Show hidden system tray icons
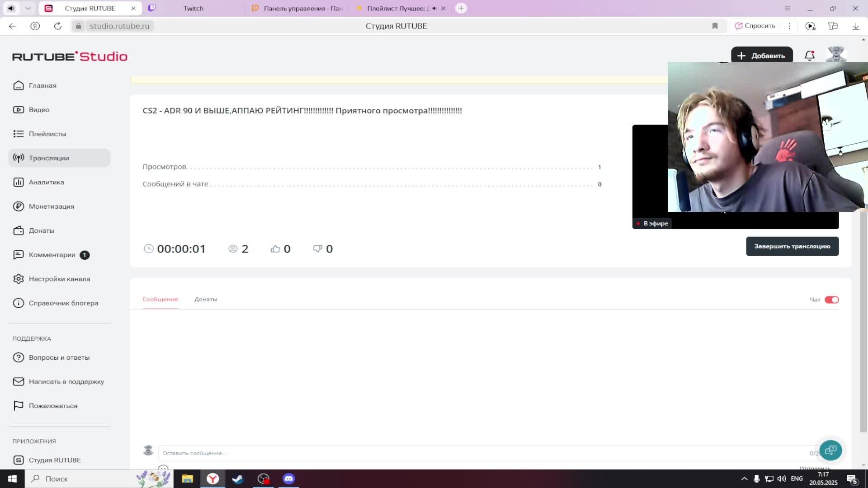 click(x=744, y=479)
